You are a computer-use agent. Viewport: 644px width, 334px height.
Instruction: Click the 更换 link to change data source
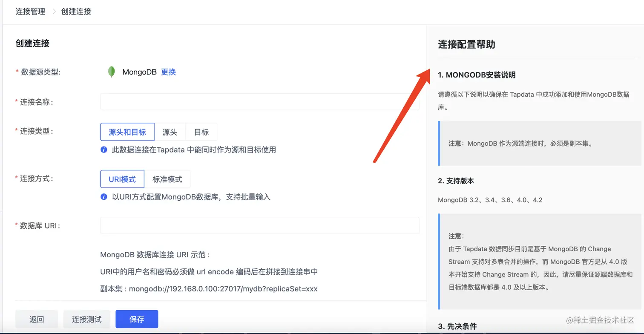[x=169, y=72]
